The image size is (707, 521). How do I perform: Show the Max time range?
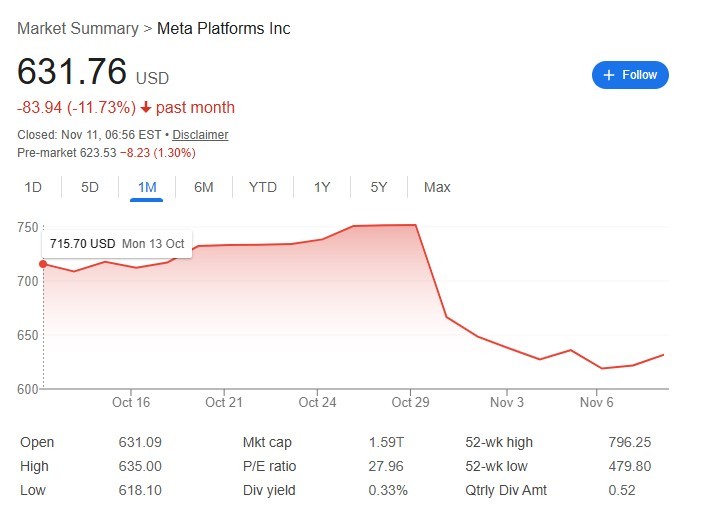437,187
